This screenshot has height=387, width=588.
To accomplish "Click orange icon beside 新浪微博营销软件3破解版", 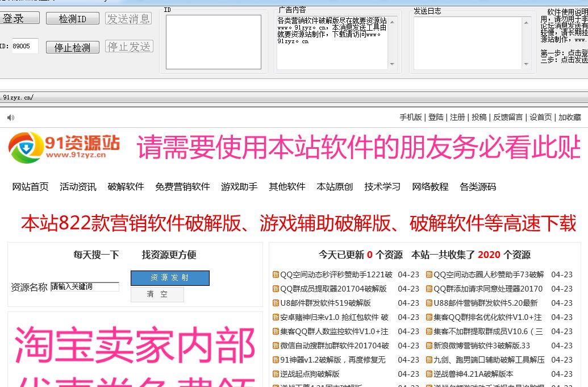I will pyautogui.click(x=429, y=346).
